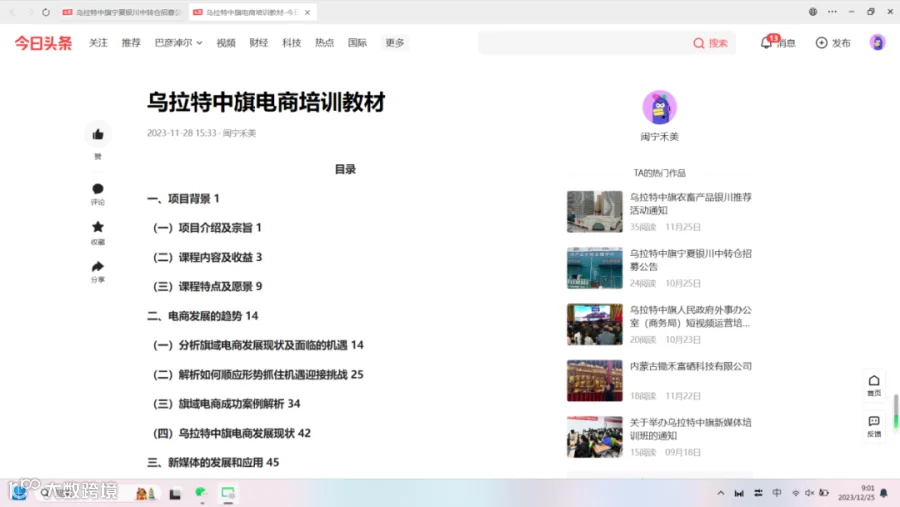Open article 内蒙古锄禾富硒科技有限公司
The height and width of the screenshot is (507, 900).
pyautogui.click(x=690, y=366)
